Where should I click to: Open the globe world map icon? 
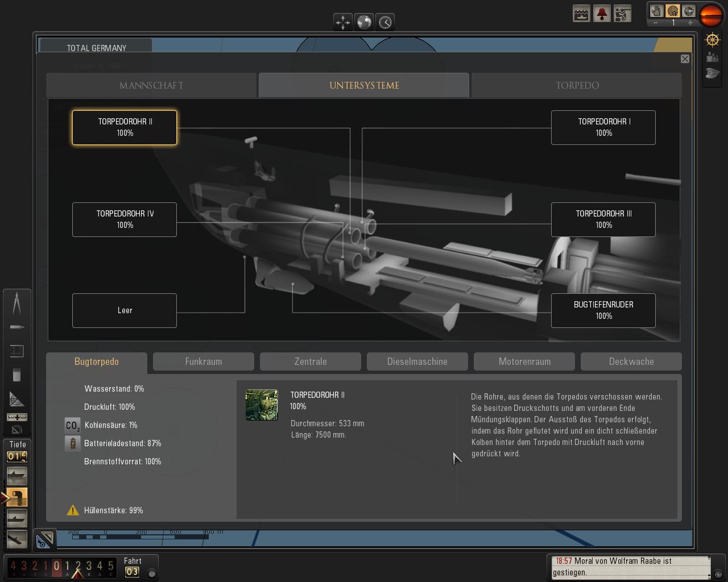tap(364, 22)
